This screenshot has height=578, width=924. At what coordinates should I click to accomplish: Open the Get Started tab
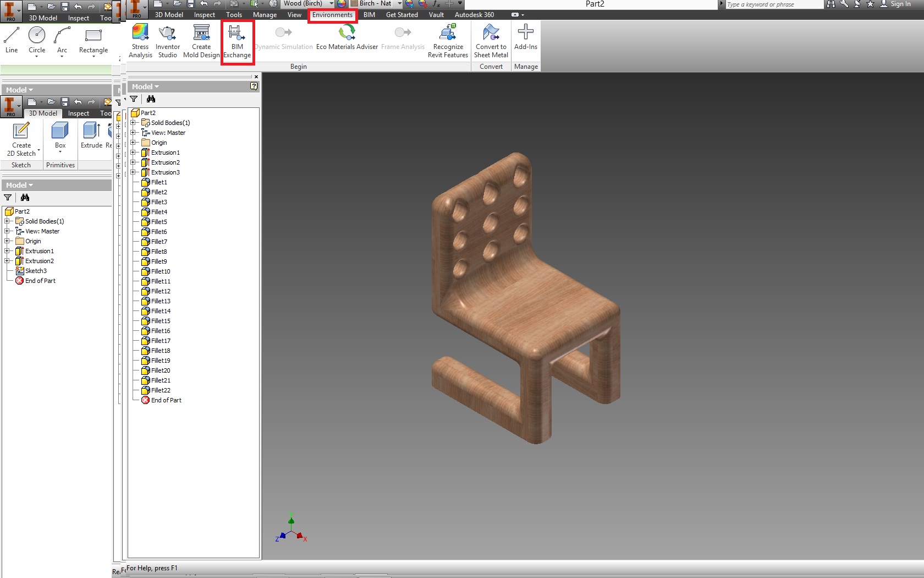pos(402,15)
